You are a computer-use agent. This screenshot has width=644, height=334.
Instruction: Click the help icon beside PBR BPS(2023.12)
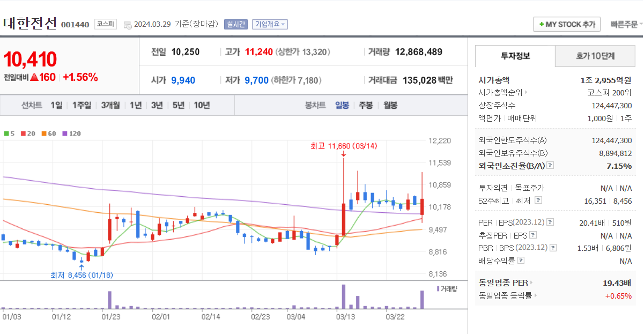click(553, 248)
